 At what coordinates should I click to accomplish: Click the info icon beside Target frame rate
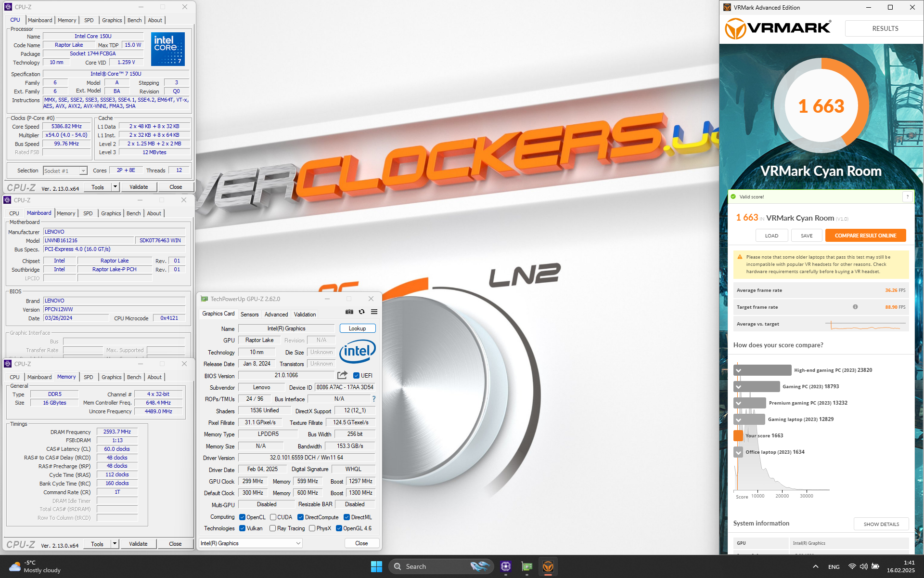(x=855, y=307)
